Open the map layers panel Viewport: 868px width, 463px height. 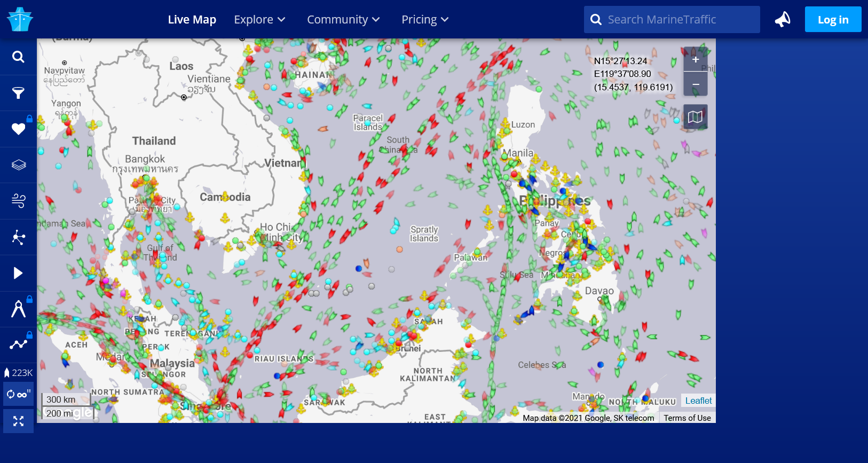(18, 165)
